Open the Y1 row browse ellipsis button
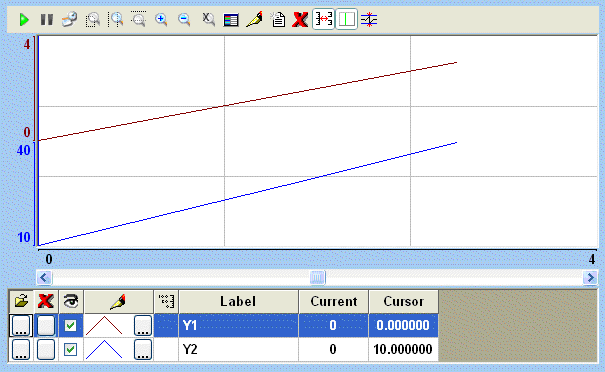This screenshot has width=605, height=372. tap(21, 325)
